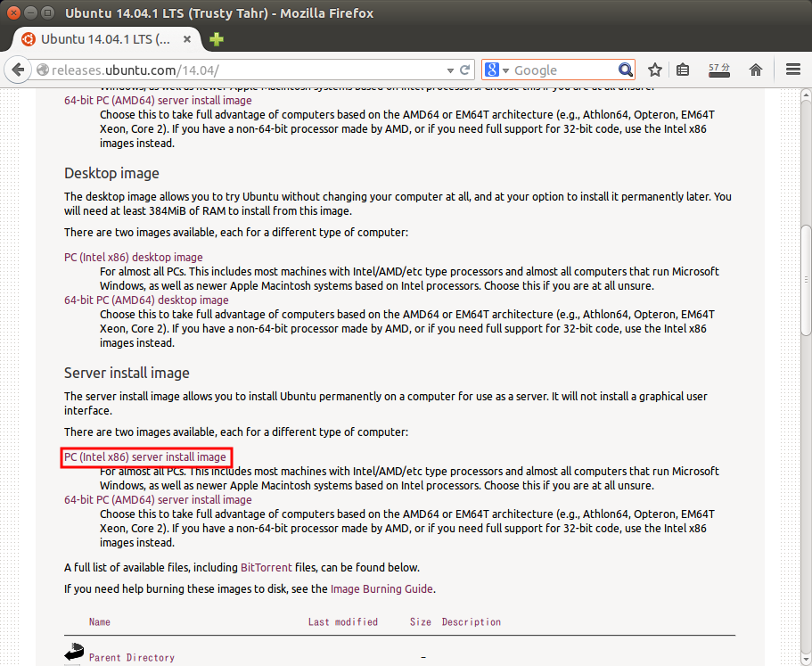This screenshot has height=666, width=812.
Task: Open the URL history dropdown arrow
Action: pos(447,70)
